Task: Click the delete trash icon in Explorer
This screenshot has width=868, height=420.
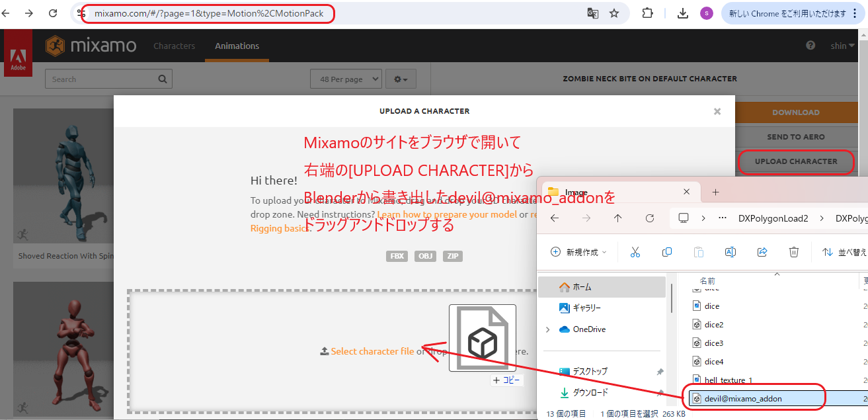Action: [x=794, y=252]
